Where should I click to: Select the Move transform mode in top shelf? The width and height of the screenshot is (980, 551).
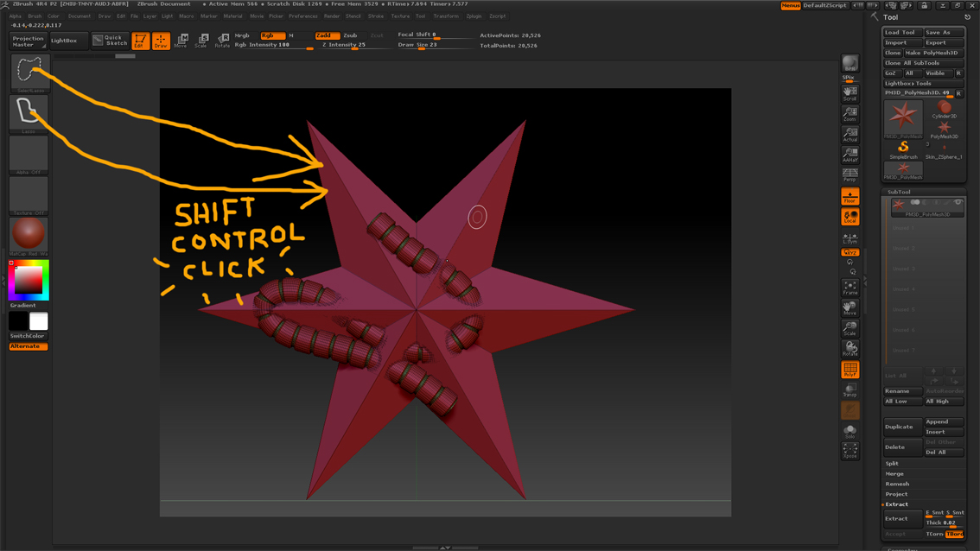coord(181,41)
